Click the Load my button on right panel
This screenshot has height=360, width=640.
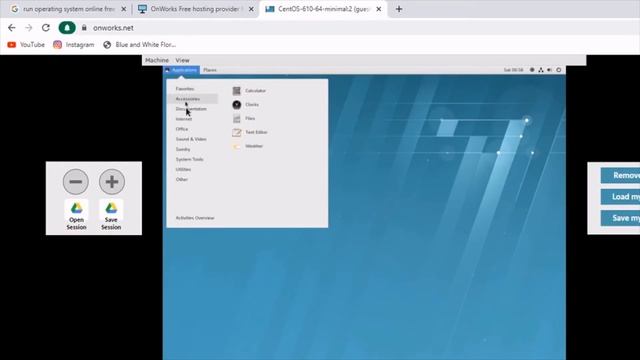coord(620,197)
